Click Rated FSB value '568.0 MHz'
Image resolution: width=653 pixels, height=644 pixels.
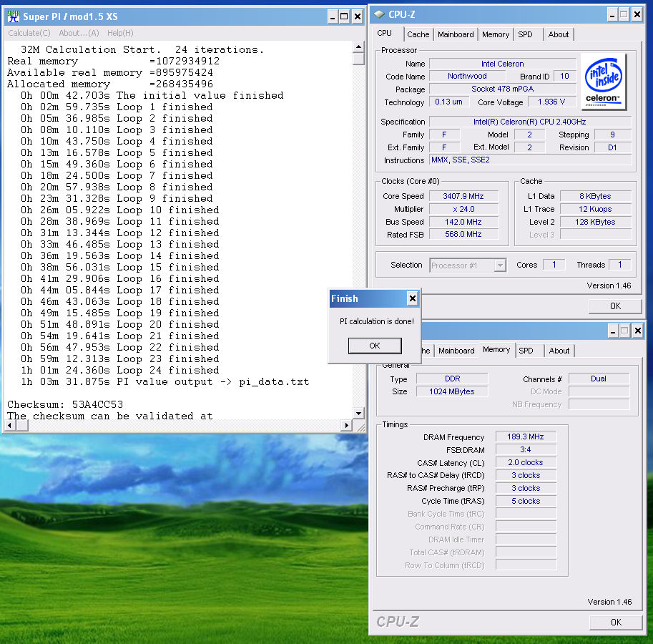pyautogui.click(x=463, y=235)
